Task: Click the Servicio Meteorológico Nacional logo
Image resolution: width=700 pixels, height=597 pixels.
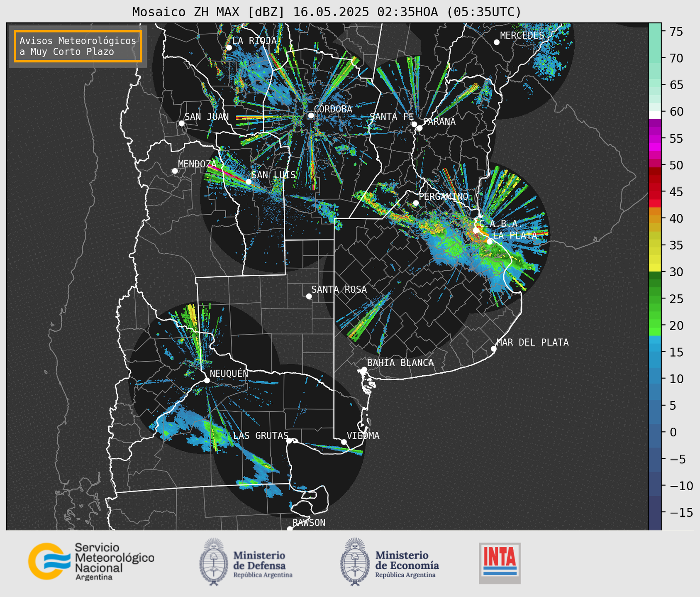Action: (x=91, y=561)
